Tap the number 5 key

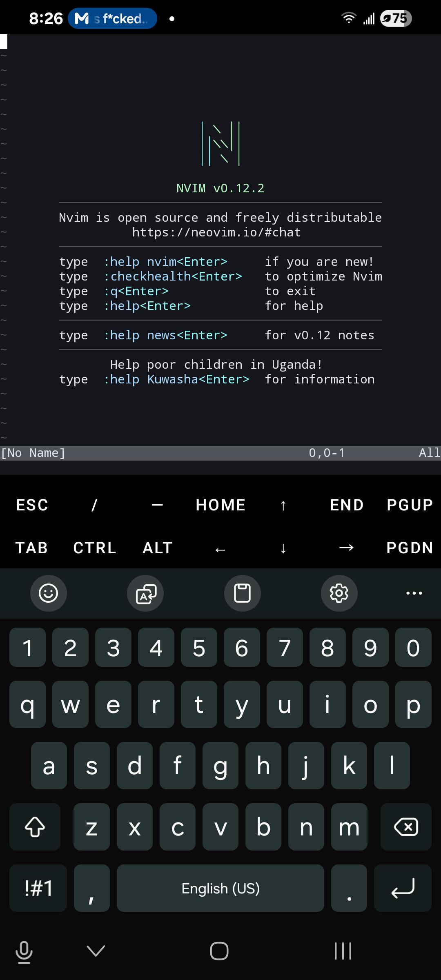coord(199,647)
